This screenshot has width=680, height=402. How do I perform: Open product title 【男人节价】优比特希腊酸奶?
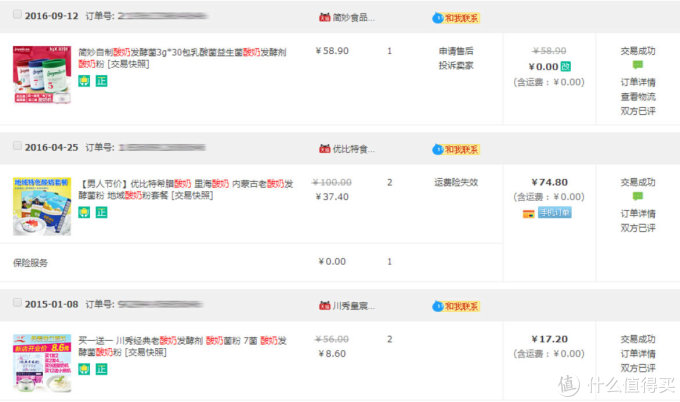(x=186, y=190)
